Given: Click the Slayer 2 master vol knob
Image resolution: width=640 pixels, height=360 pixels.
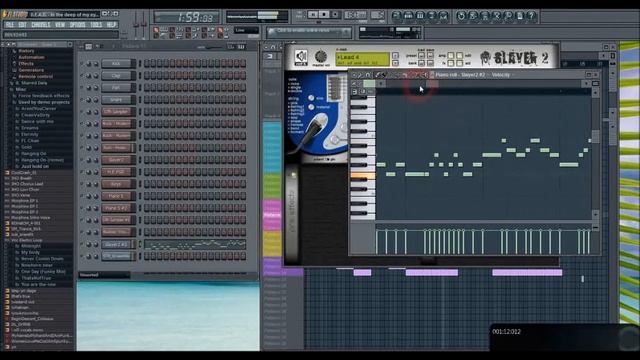Looking at the screenshot, I should [321, 56].
